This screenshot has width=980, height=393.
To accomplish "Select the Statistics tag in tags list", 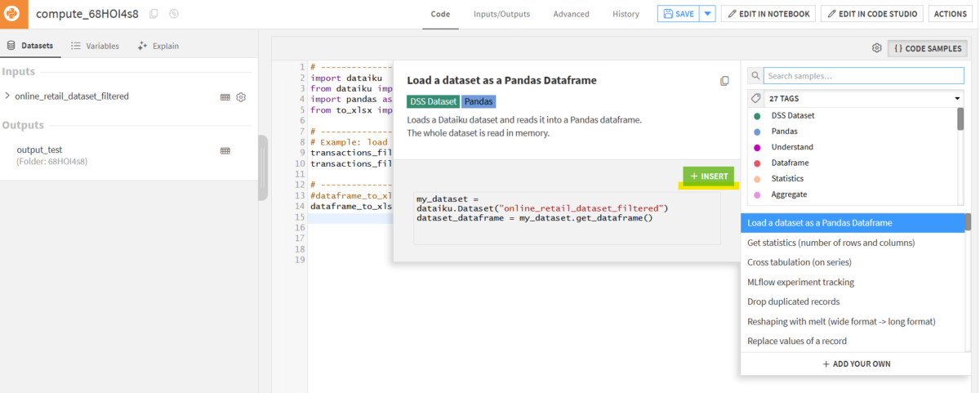I will 787,178.
